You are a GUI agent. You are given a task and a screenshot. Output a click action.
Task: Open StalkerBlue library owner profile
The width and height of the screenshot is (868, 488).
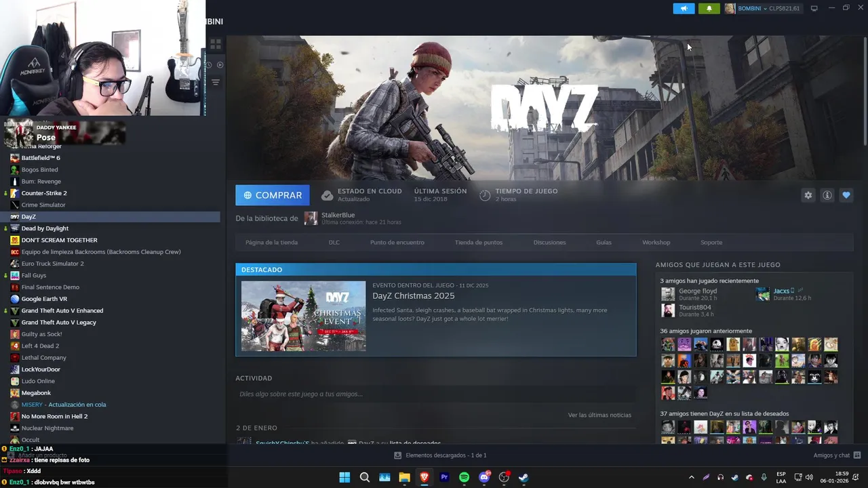point(338,215)
